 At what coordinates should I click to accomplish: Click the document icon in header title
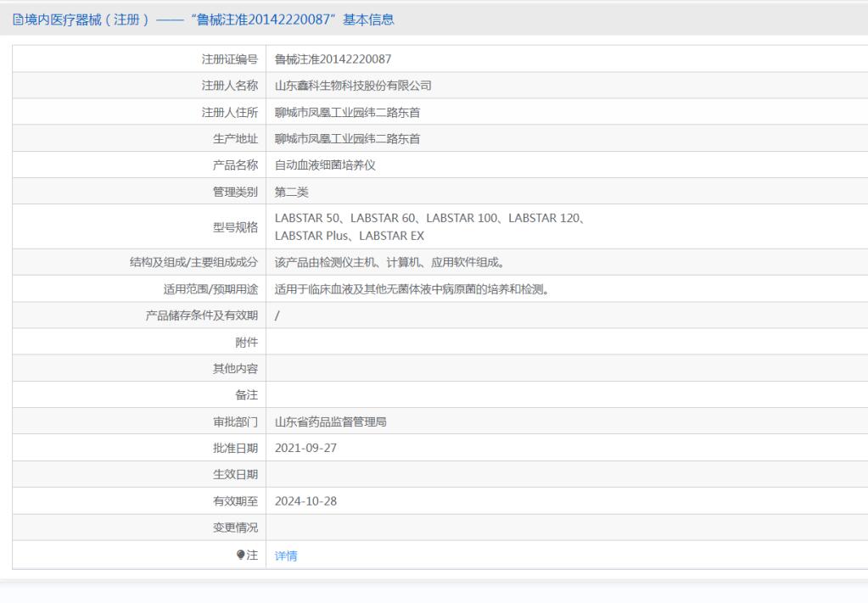(x=19, y=20)
